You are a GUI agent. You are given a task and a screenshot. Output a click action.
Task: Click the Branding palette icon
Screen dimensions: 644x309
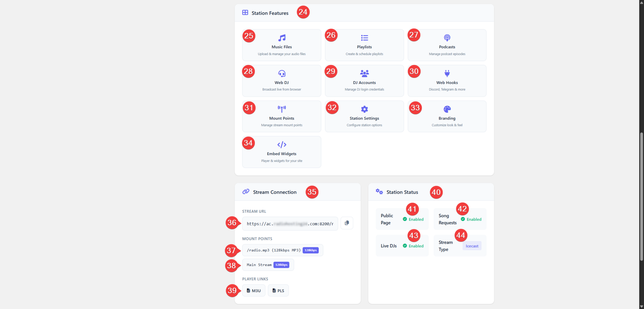(446, 109)
